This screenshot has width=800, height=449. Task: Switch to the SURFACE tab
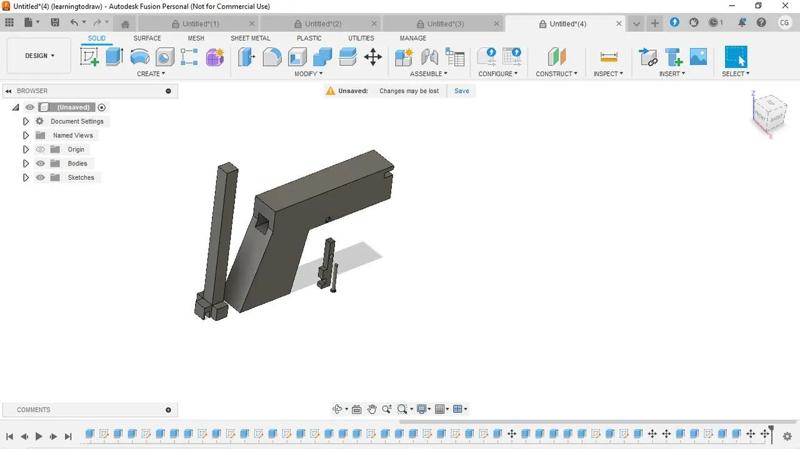147,38
